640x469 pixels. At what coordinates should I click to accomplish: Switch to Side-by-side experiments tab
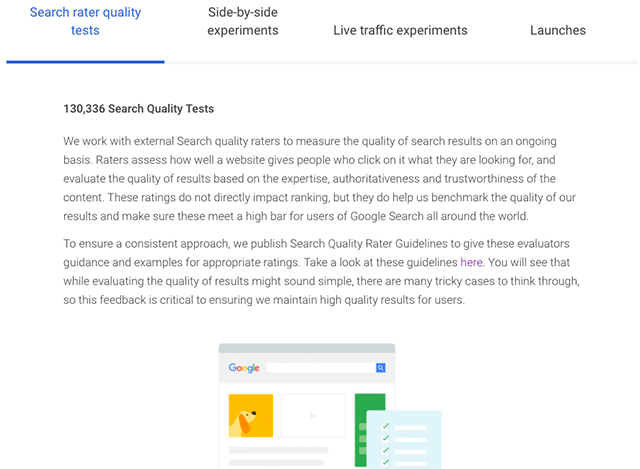pyautogui.click(x=243, y=22)
